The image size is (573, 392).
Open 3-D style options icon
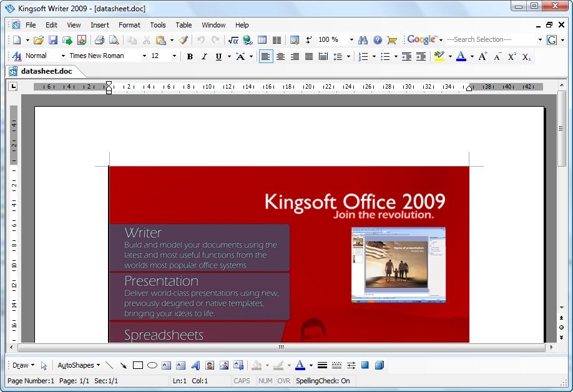coord(380,365)
